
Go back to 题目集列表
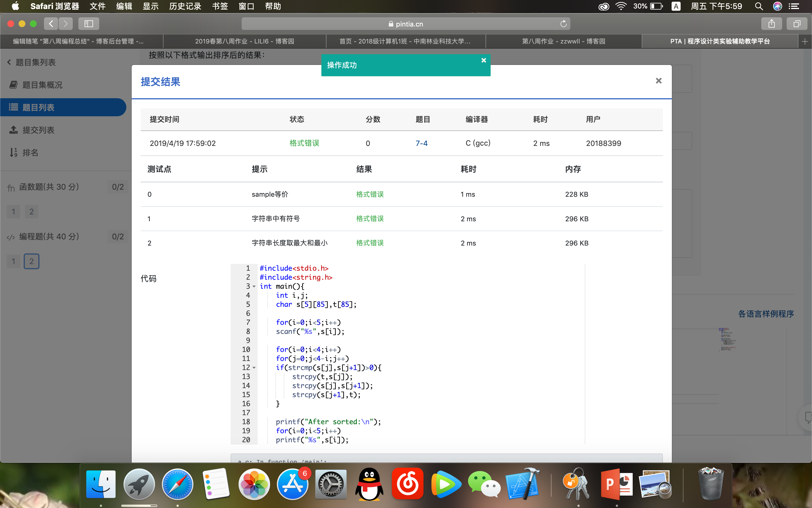pos(32,62)
